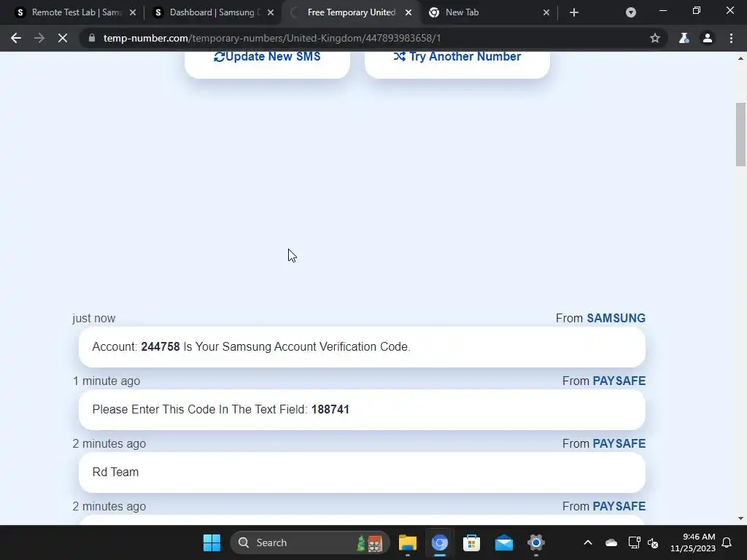
Task: Open the taskbar clock and date
Action: pyautogui.click(x=693, y=542)
